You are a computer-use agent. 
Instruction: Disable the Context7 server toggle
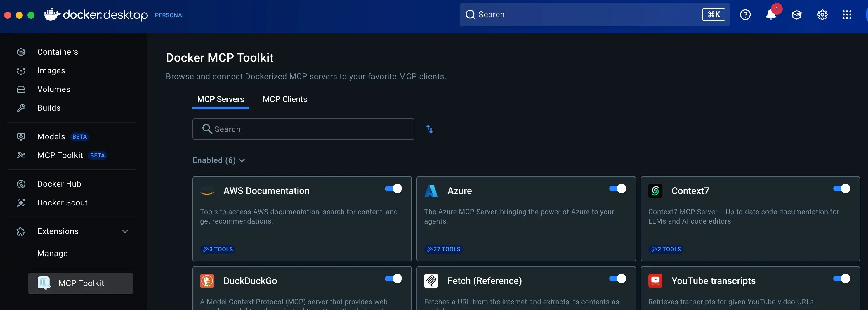click(842, 189)
